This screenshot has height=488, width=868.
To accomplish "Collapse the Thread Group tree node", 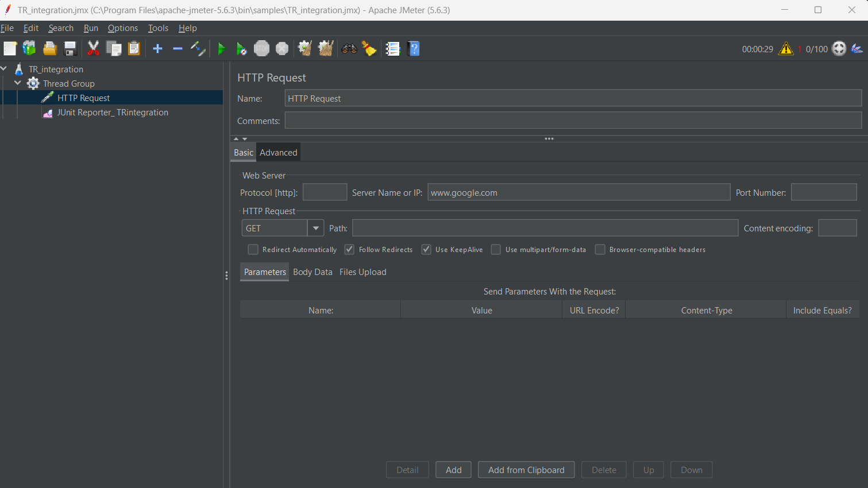I will pos(18,83).
